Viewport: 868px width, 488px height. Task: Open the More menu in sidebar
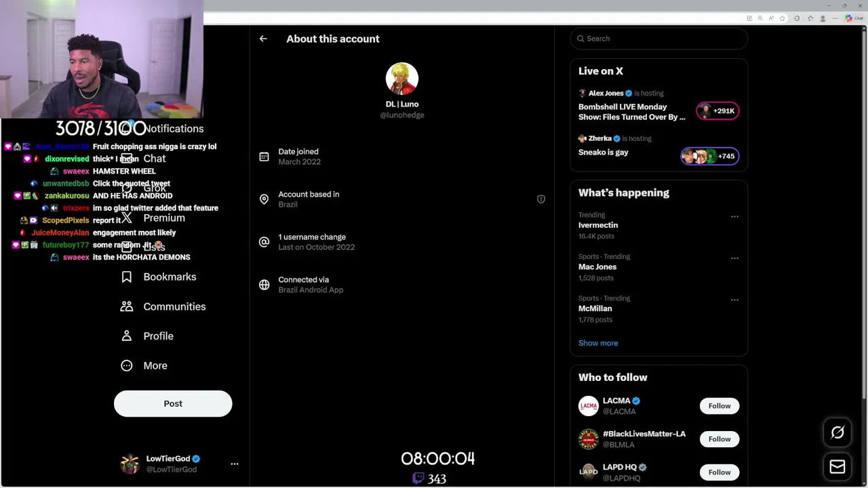tap(144, 365)
